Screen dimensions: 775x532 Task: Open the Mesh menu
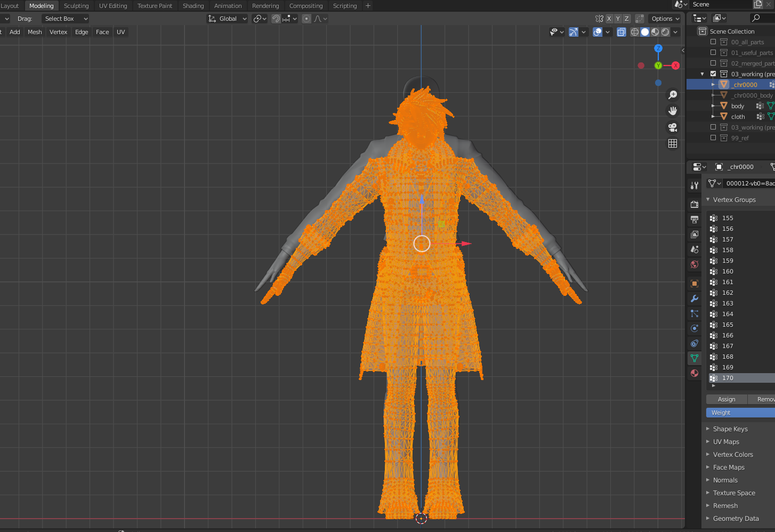[35, 32]
